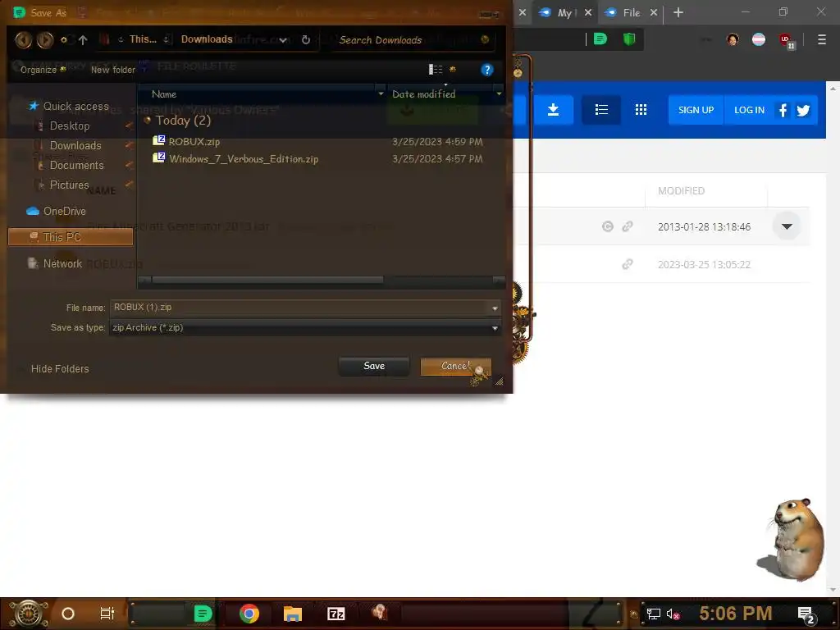Viewport: 840px width, 630px height.
Task: Select Desktop in navigation pane
Action: (70, 126)
